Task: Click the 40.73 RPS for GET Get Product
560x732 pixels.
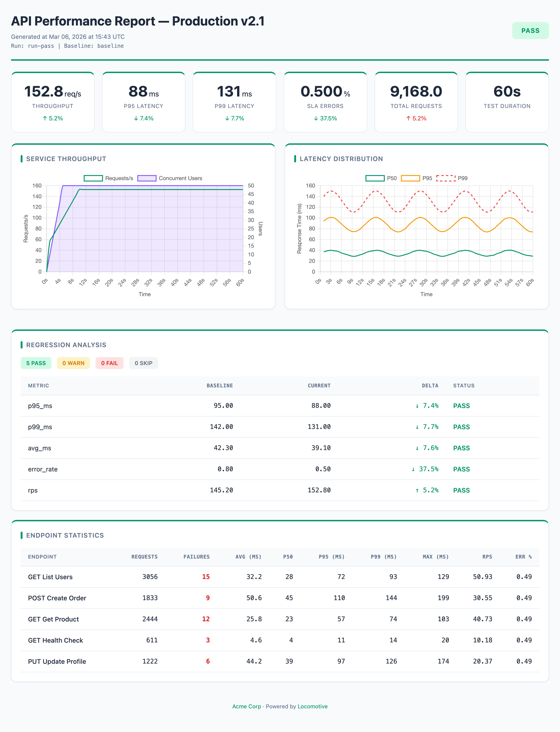Action: (482, 619)
